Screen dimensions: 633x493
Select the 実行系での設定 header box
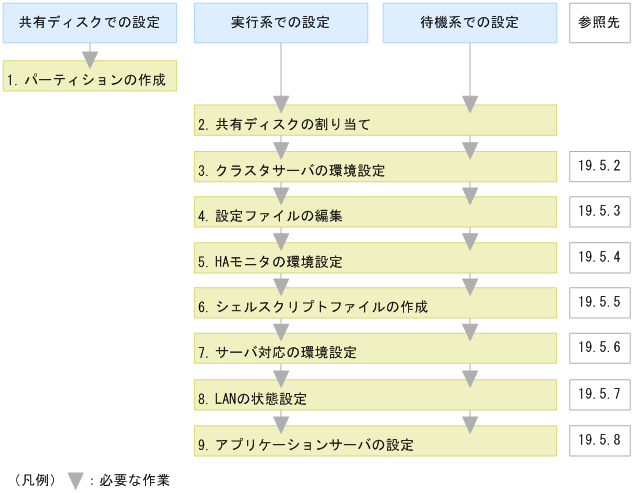click(x=281, y=22)
